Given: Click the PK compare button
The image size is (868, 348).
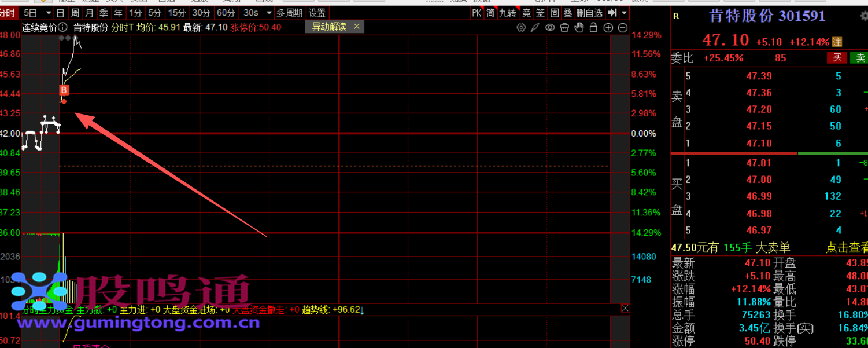Looking at the screenshot, I should click(477, 13).
